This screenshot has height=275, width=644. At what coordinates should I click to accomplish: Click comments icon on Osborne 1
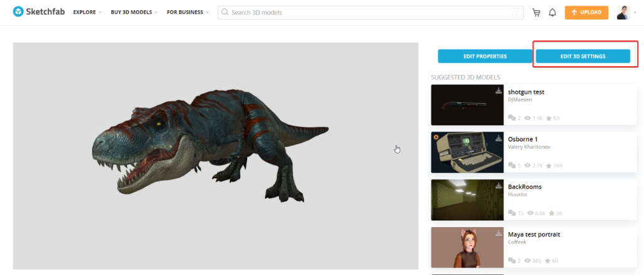pyautogui.click(x=512, y=166)
